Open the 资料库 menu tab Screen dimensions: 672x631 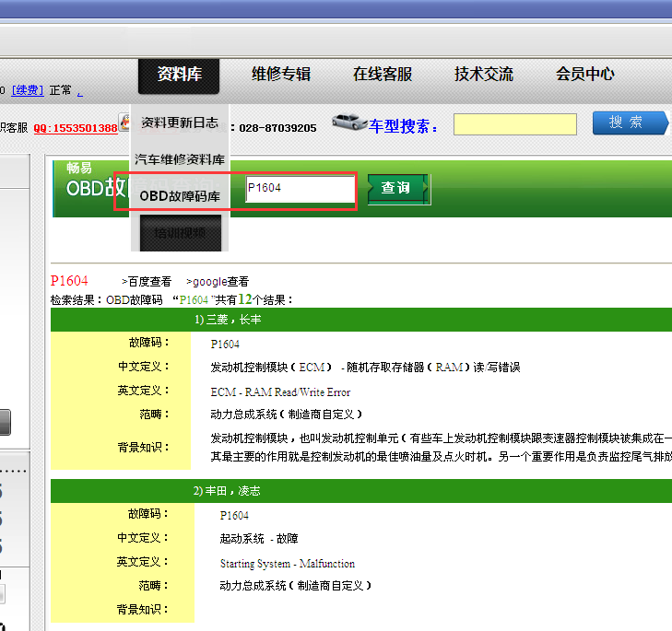[179, 76]
